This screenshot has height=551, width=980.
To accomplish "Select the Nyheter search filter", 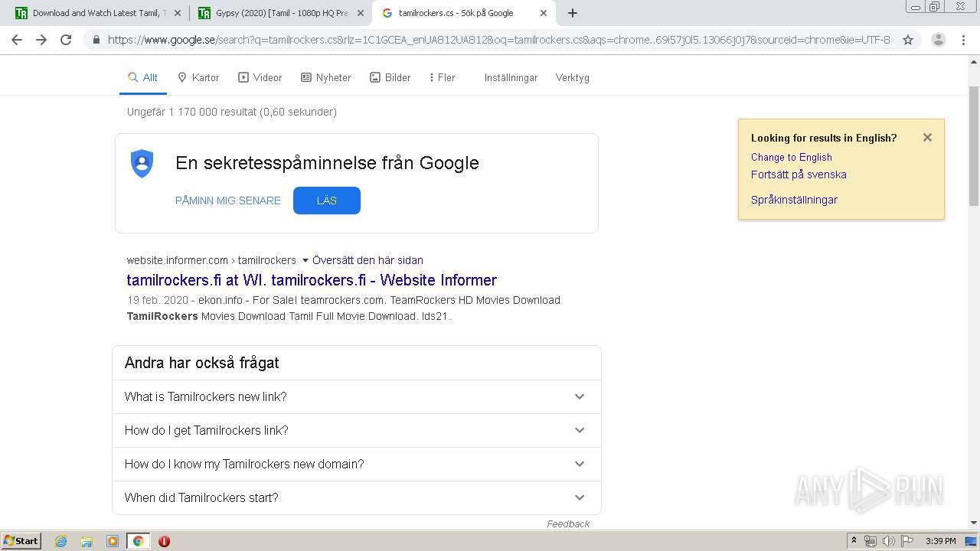I will pyautogui.click(x=326, y=77).
